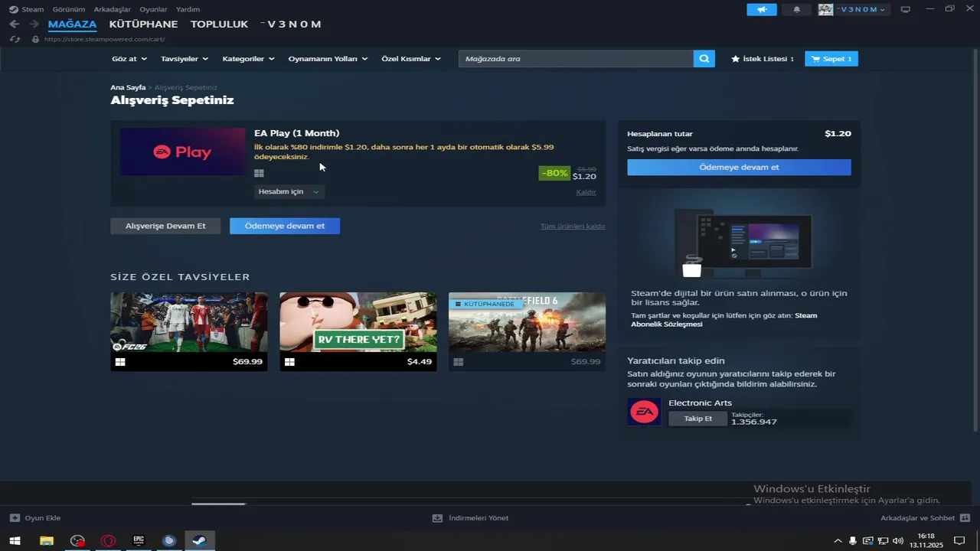Click the Mağazada ara search field
This screenshot has height=551, width=980.
point(576,59)
